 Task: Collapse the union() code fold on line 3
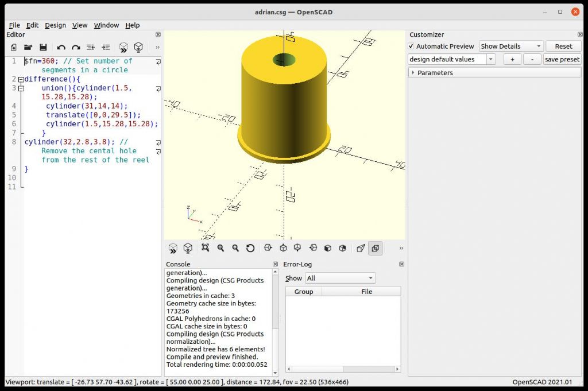[x=21, y=88]
